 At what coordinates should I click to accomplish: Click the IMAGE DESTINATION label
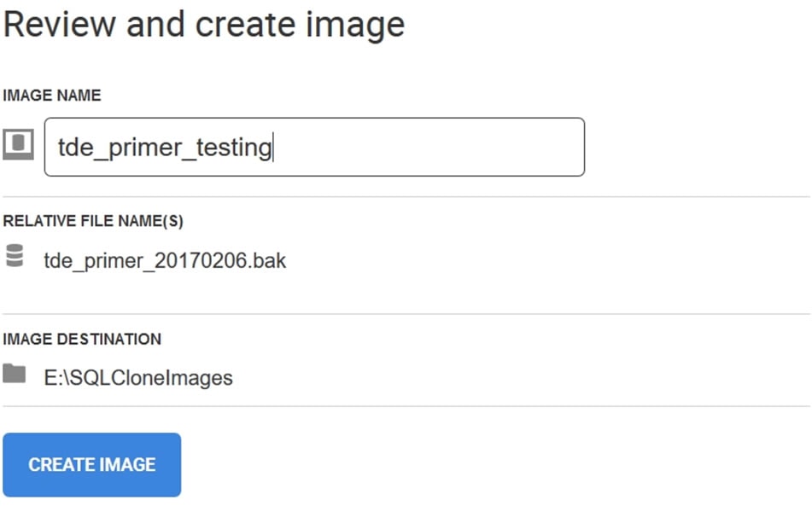82,339
